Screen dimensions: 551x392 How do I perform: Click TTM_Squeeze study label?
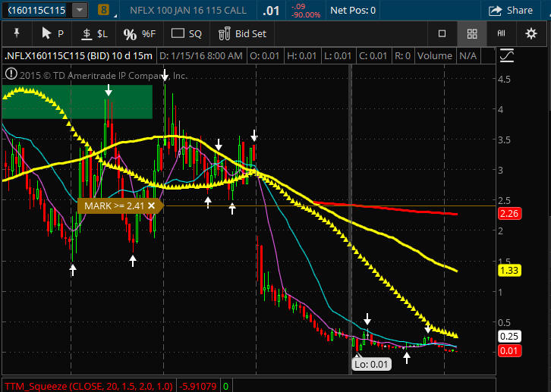pyautogui.click(x=87, y=385)
